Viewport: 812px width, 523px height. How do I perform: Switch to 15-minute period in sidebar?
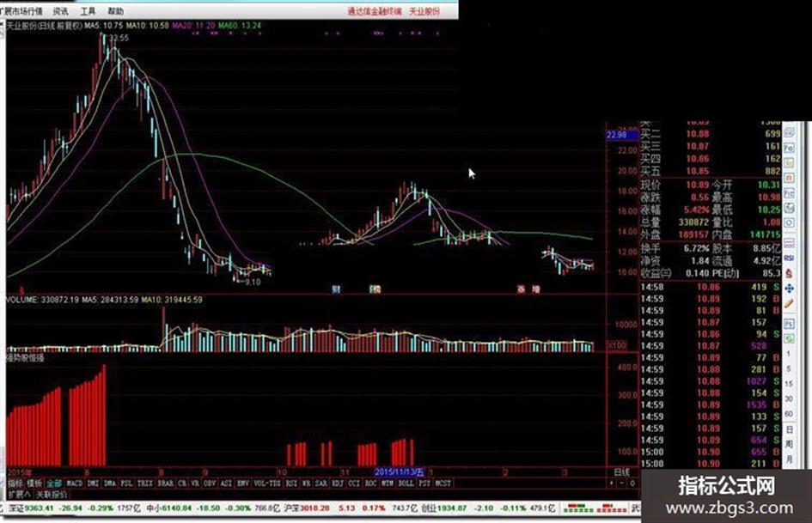coord(789,384)
